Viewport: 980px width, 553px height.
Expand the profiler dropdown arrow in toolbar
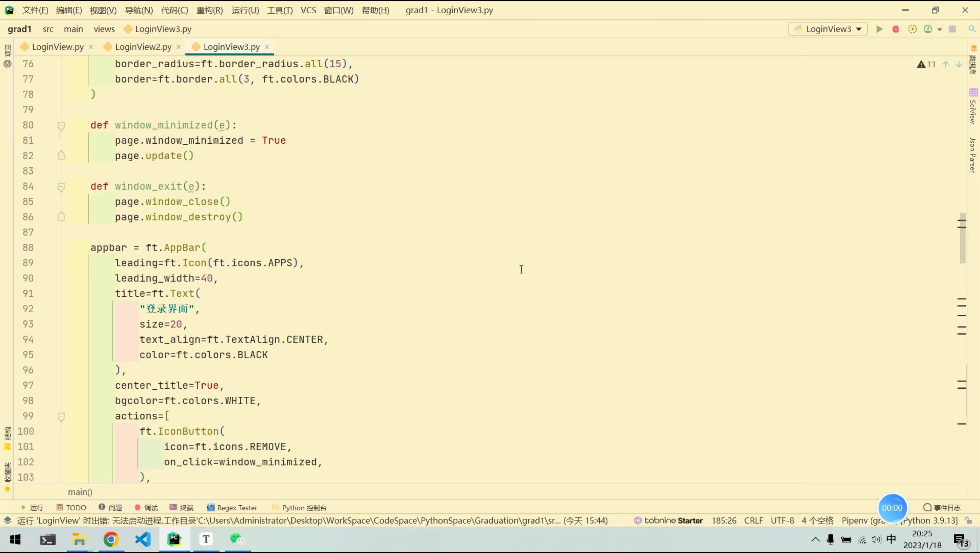coord(940,29)
